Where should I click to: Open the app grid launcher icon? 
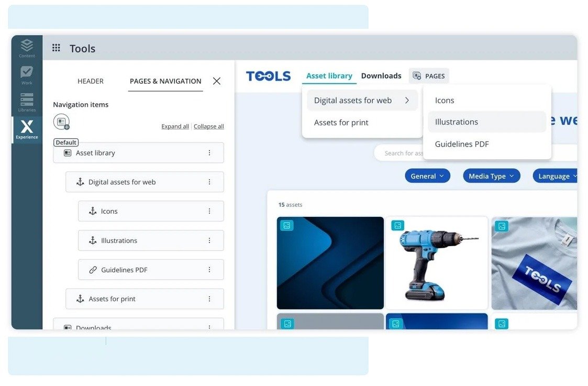pos(56,48)
